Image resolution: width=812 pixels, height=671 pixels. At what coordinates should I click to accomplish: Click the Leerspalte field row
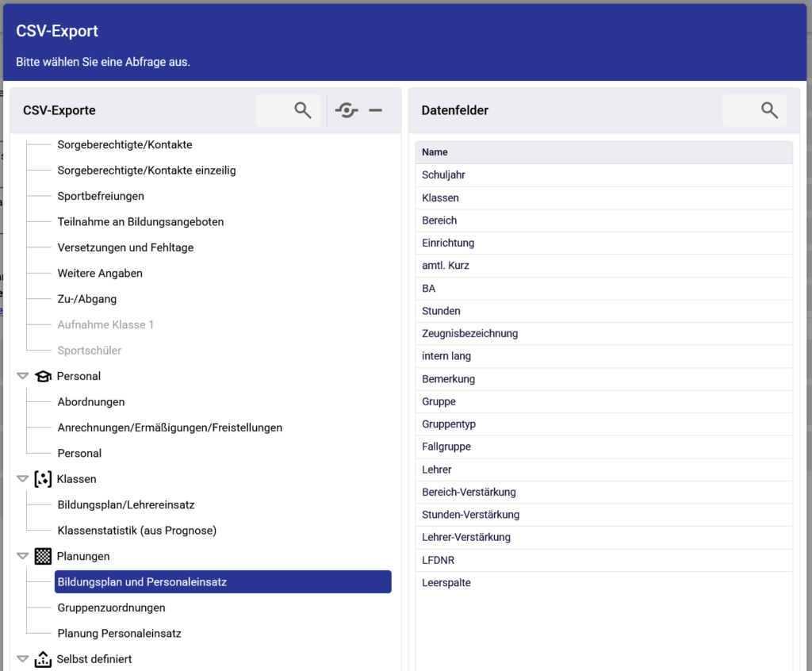pyautogui.click(x=603, y=583)
